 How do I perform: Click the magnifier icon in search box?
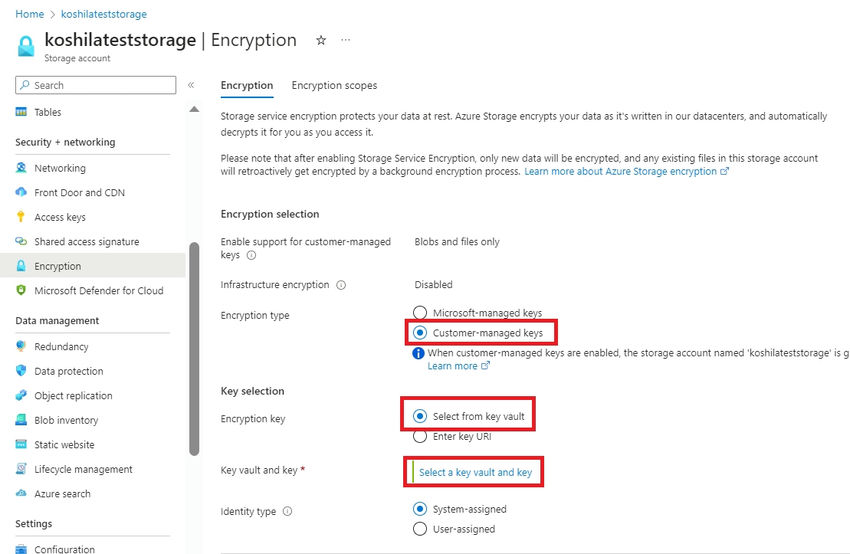pyautogui.click(x=25, y=85)
